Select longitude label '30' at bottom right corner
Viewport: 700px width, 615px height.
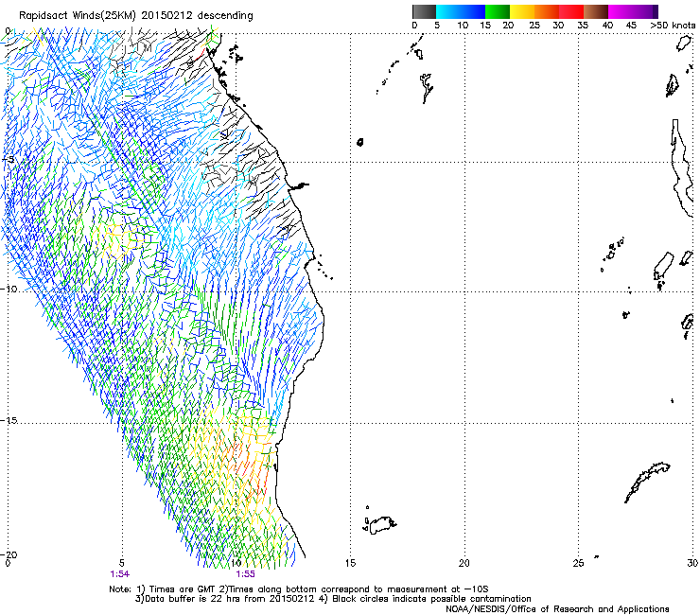(x=692, y=563)
